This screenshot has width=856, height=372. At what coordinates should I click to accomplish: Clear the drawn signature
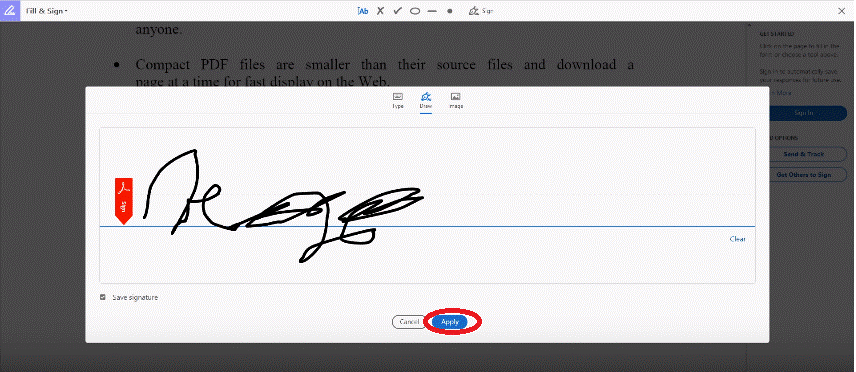click(x=738, y=239)
